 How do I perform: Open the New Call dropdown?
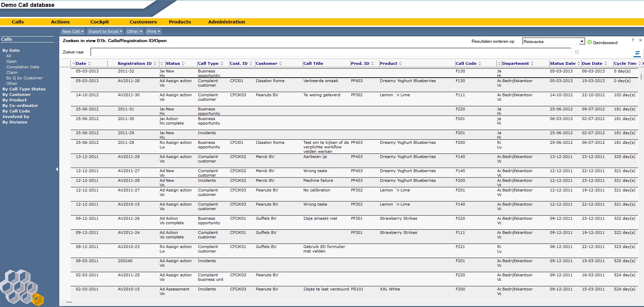[x=73, y=31]
